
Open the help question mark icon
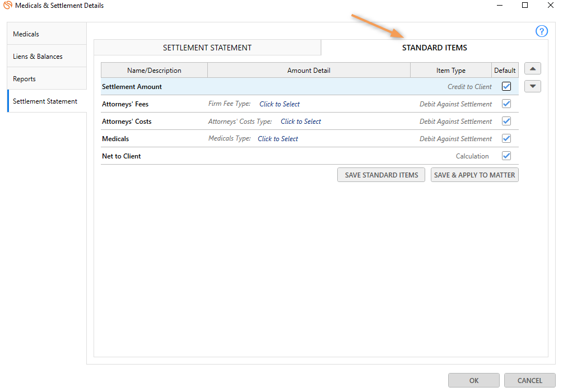(x=542, y=31)
